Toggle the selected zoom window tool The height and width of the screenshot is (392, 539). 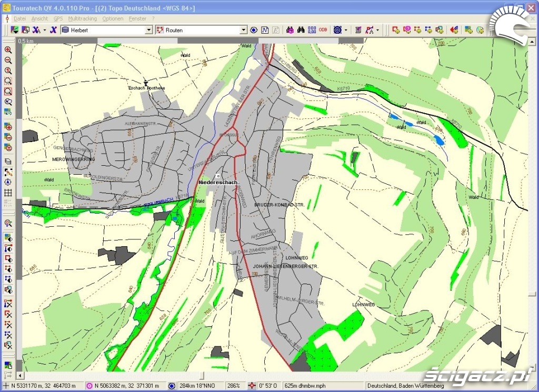(x=8, y=92)
